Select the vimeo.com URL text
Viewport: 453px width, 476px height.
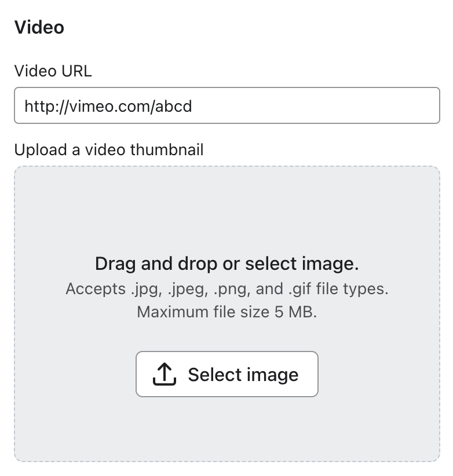[x=107, y=106]
